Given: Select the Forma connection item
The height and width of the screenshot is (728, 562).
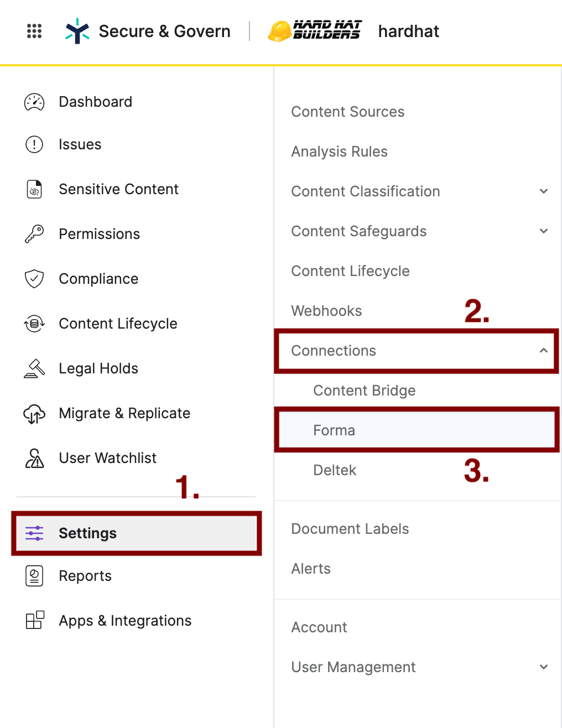Looking at the screenshot, I should pos(417,430).
